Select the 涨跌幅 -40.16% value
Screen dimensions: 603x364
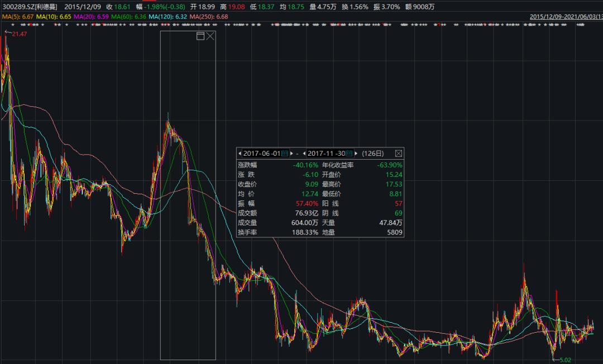coord(305,165)
